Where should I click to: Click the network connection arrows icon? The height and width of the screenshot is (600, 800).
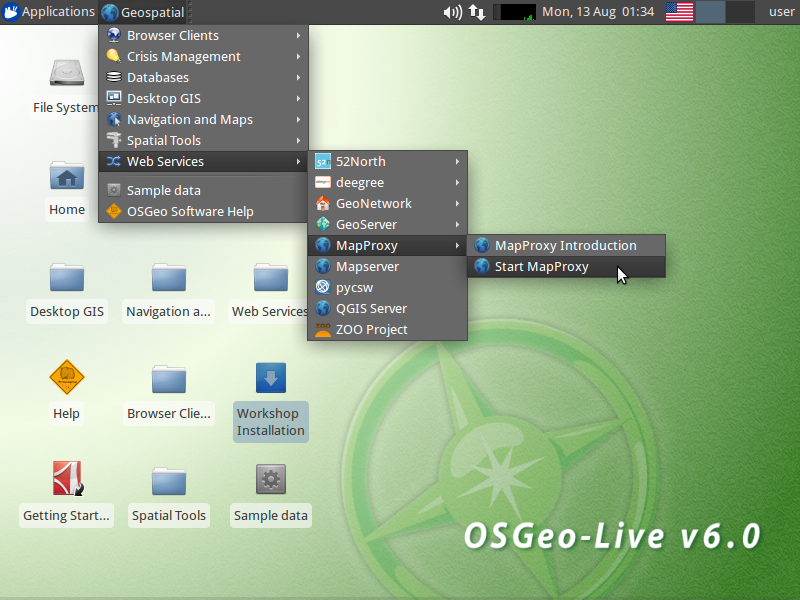coord(477,12)
